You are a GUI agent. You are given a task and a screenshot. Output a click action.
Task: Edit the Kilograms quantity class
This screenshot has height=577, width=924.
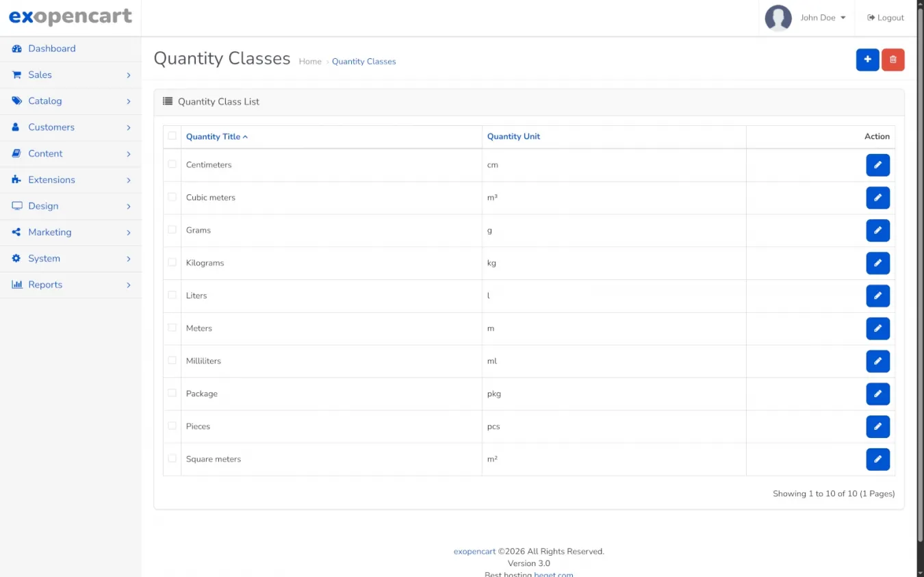(x=877, y=263)
